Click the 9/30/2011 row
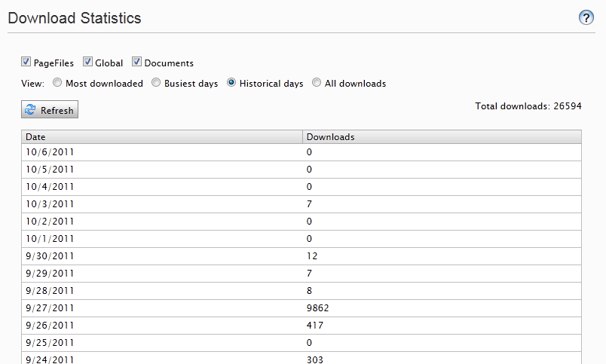The width and height of the screenshot is (606, 364). (50, 255)
